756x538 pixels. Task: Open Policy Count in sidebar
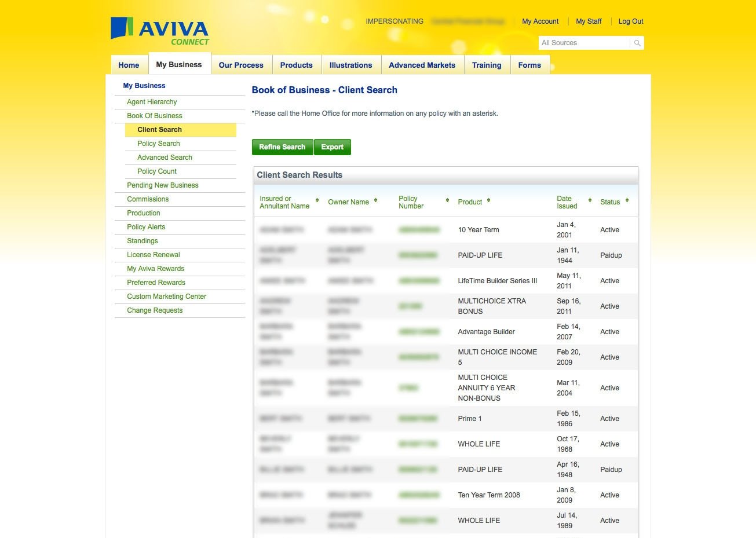[x=157, y=171]
